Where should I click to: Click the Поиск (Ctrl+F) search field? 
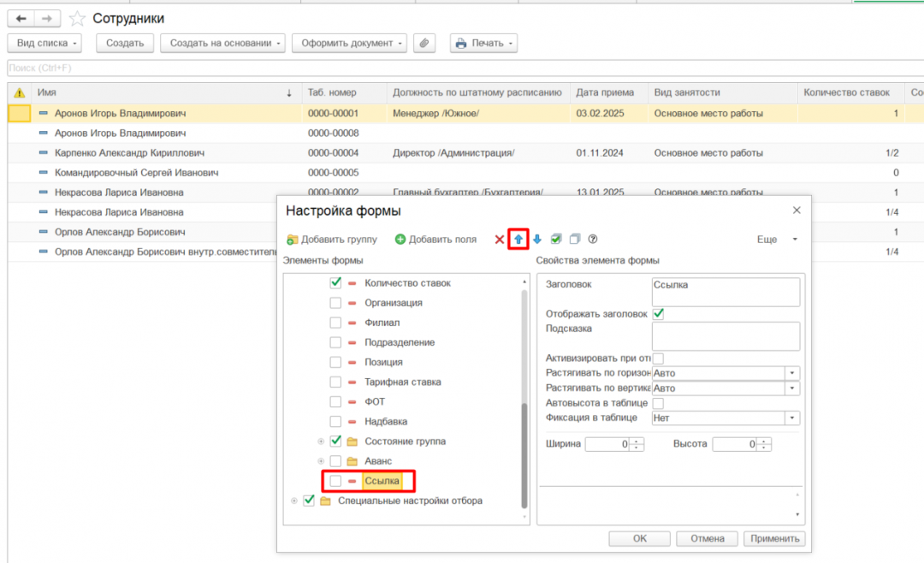465,68
